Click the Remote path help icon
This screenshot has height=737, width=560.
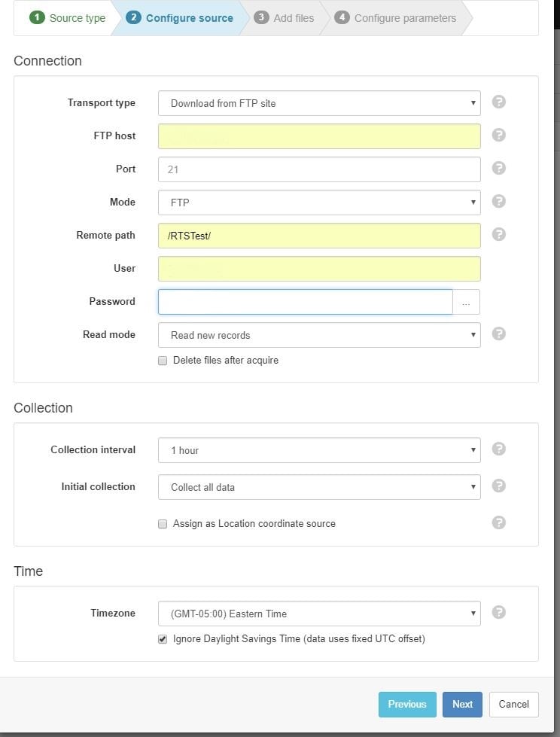pyautogui.click(x=498, y=235)
